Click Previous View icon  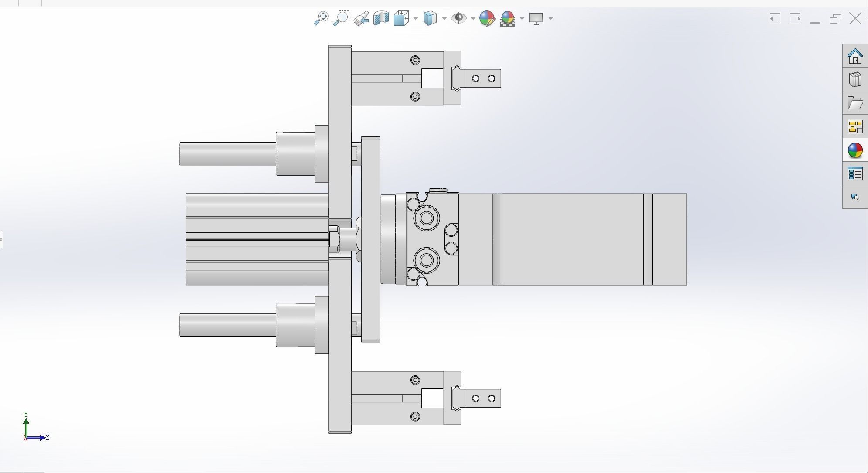coord(361,18)
